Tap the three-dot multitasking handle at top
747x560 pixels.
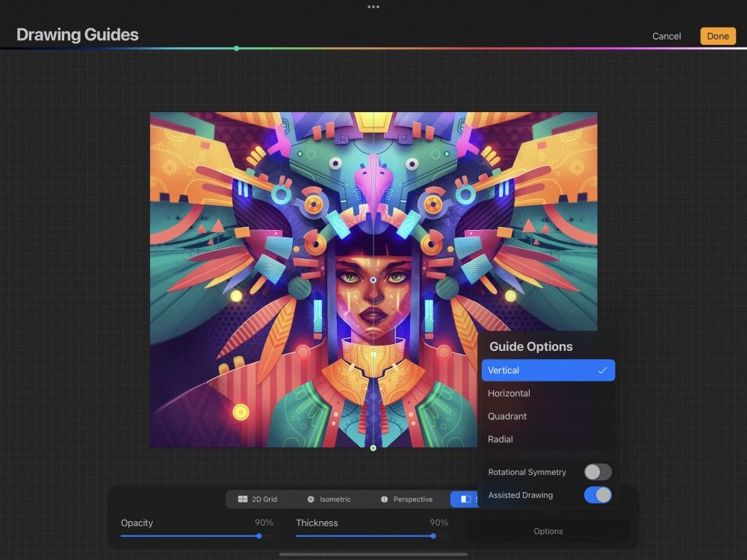(373, 7)
